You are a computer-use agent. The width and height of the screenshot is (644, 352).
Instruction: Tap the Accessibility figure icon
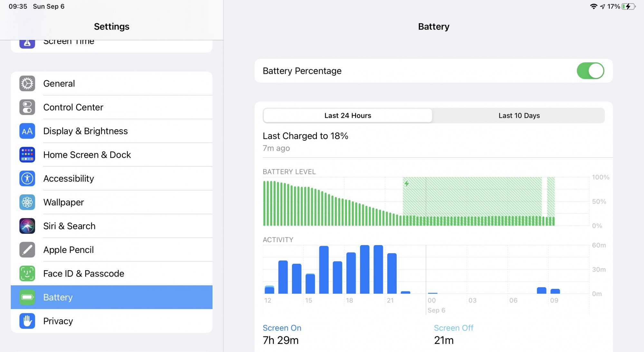coord(27,178)
